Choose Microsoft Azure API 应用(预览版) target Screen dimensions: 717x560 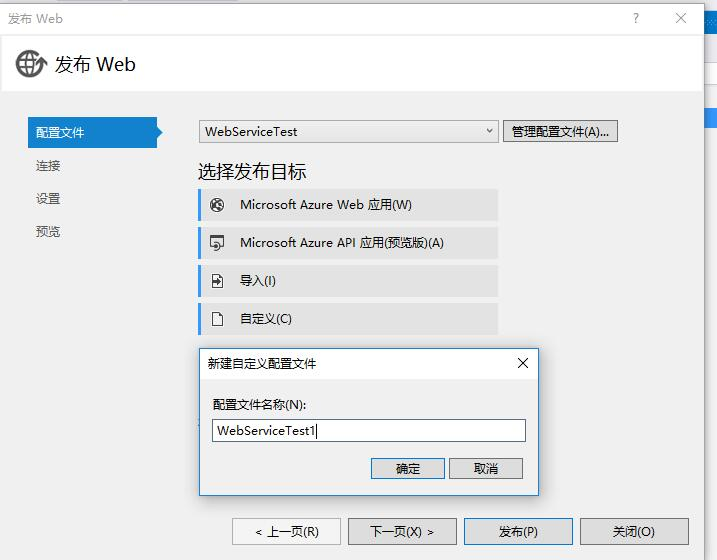(x=348, y=243)
